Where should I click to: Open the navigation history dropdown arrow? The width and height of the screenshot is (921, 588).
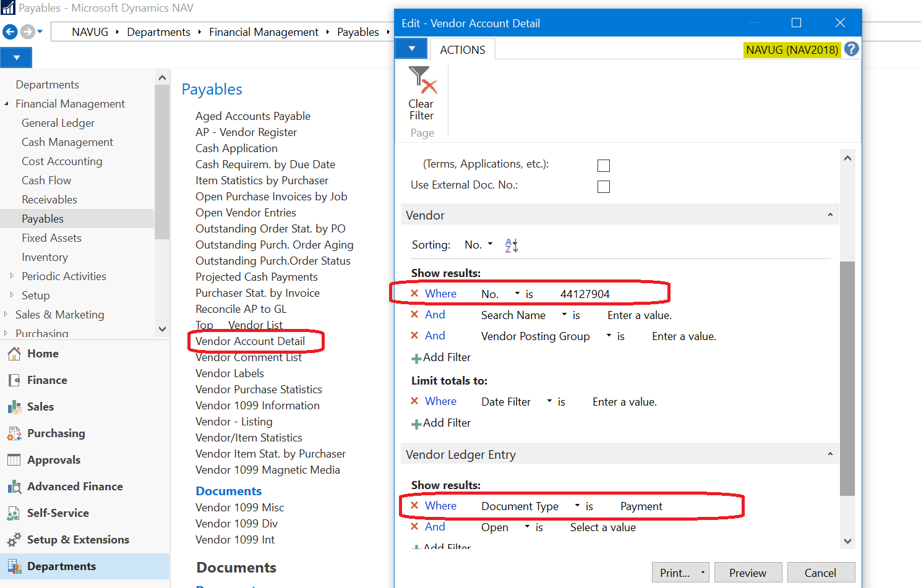click(x=40, y=32)
